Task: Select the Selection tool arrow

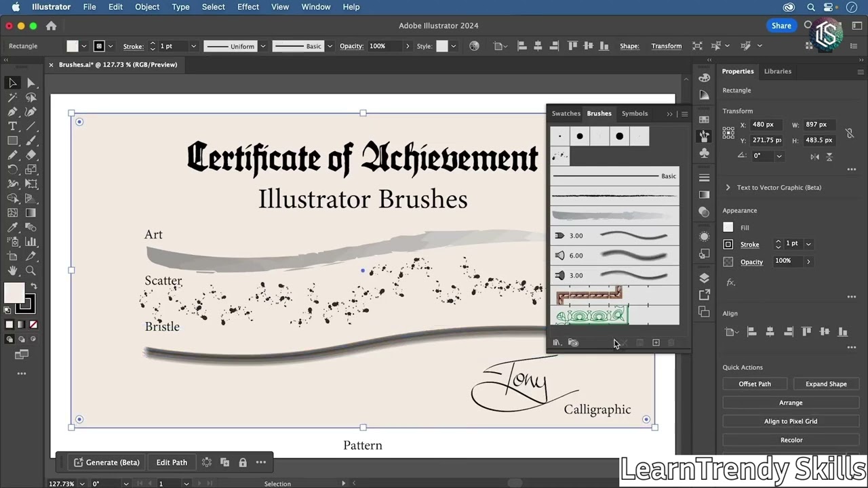Action: coord(13,83)
